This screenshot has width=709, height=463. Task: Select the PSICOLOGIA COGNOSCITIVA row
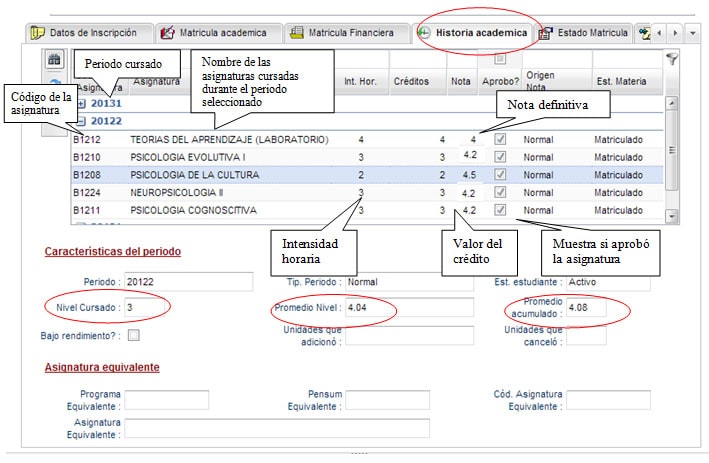pyautogui.click(x=367, y=210)
